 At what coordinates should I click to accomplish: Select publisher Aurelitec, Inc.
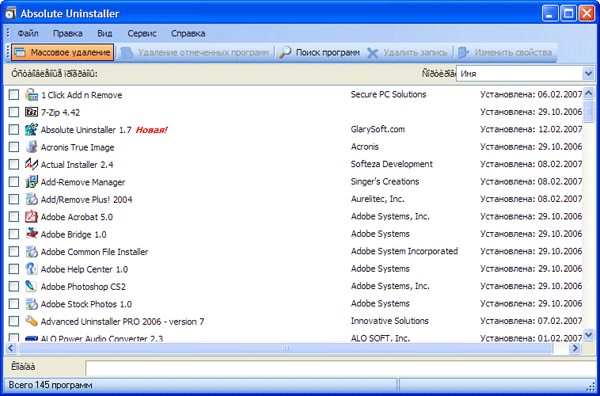[x=377, y=199]
